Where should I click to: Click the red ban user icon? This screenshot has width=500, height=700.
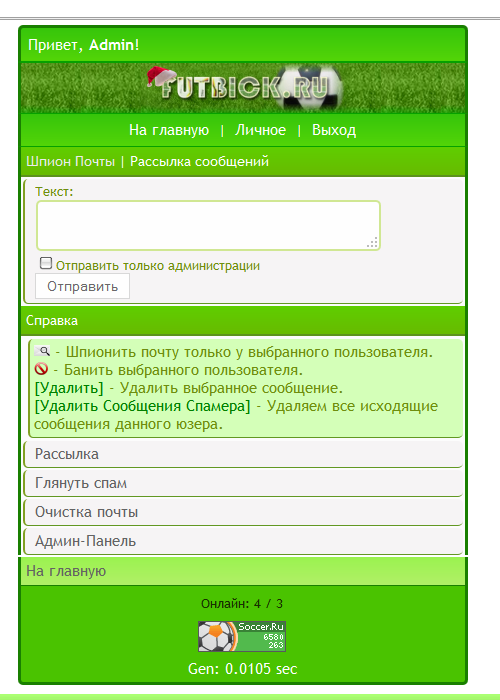click(41, 369)
